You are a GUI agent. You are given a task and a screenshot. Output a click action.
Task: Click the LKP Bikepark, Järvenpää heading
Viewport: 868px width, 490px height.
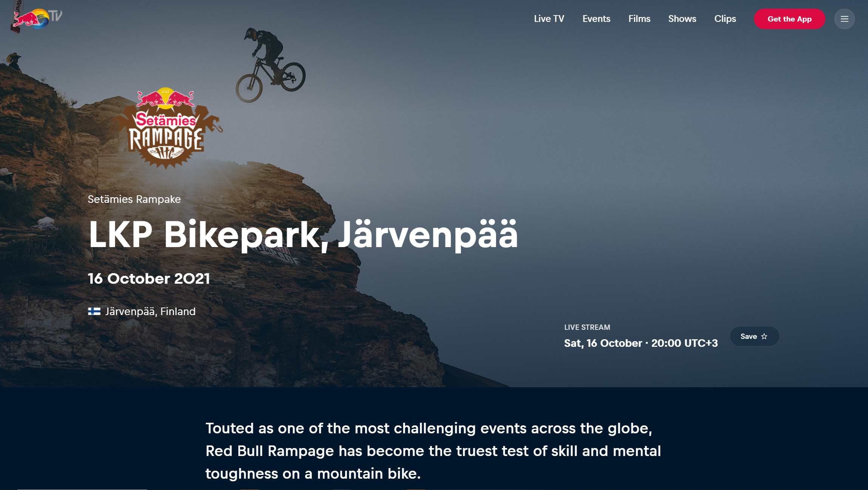point(303,235)
